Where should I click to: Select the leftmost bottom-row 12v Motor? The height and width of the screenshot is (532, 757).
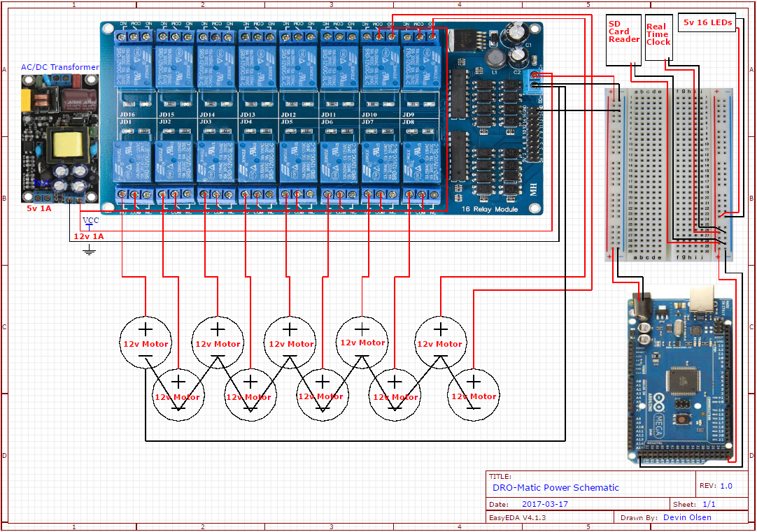(178, 395)
